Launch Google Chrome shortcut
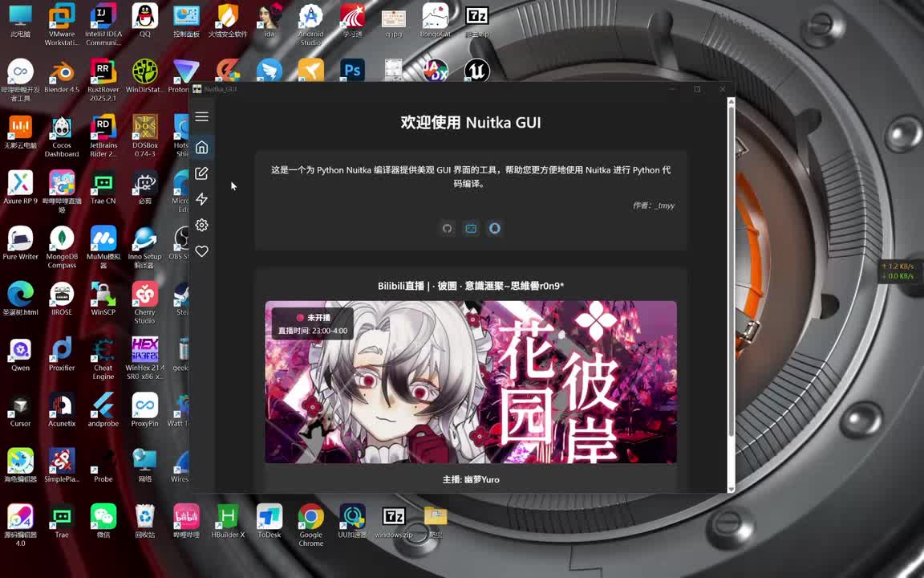924x578 pixels. pos(310,526)
